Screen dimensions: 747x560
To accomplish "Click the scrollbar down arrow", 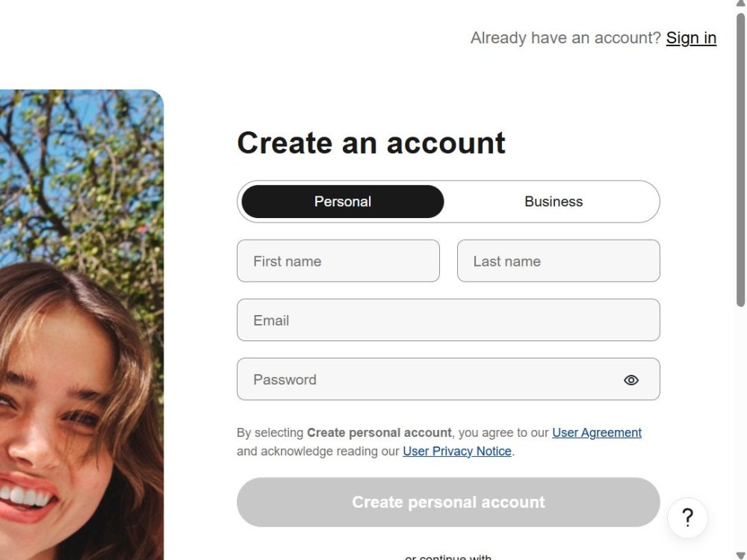I will [741, 556].
